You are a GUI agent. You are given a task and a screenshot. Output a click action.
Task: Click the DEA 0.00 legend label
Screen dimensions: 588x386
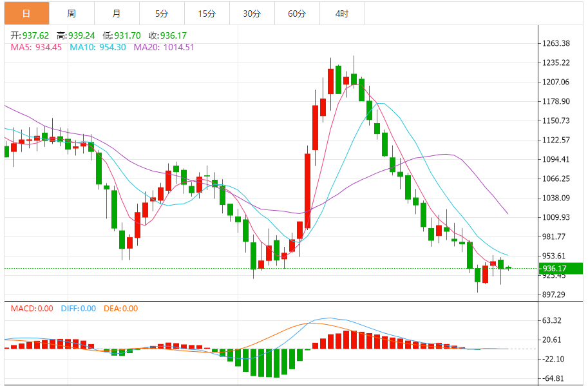(x=120, y=309)
